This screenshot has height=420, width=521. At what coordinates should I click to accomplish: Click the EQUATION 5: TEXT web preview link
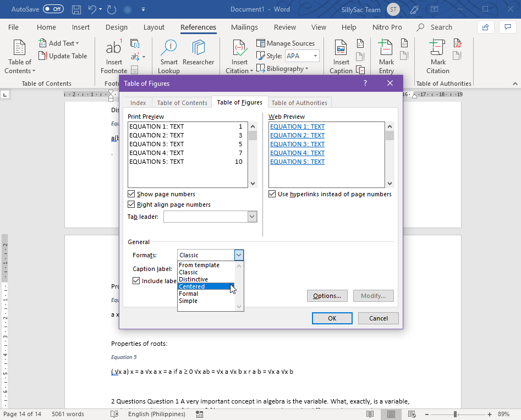point(298,162)
